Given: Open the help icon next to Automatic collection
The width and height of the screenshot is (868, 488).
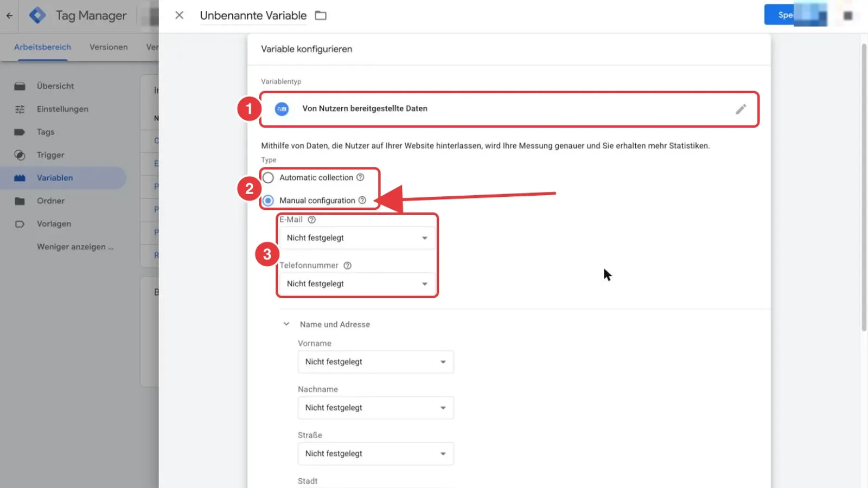Looking at the screenshot, I should point(360,177).
